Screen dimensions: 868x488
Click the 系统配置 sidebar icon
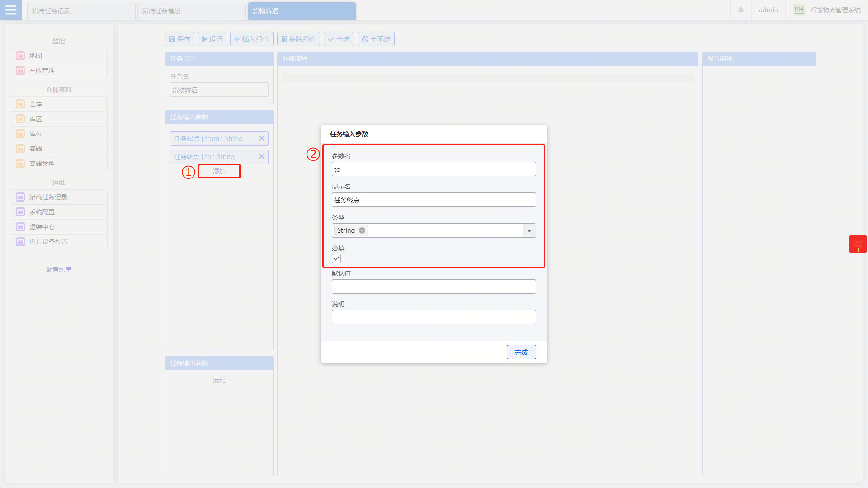[20, 212]
